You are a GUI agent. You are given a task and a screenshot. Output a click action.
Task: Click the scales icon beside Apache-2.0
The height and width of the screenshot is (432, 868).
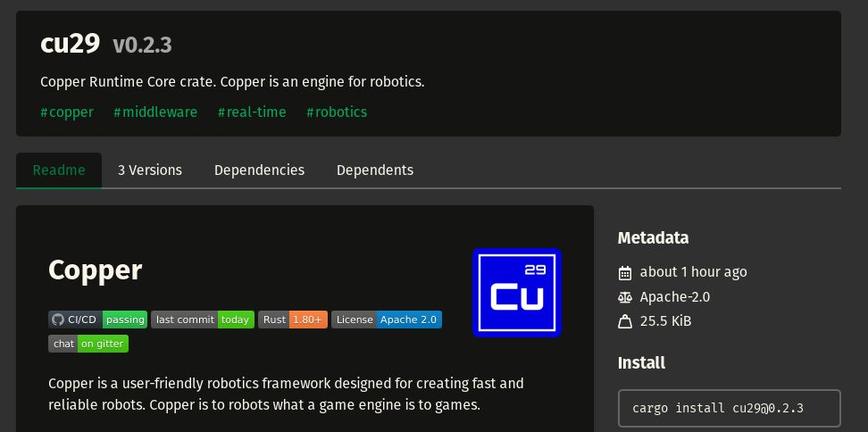(625, 297)
